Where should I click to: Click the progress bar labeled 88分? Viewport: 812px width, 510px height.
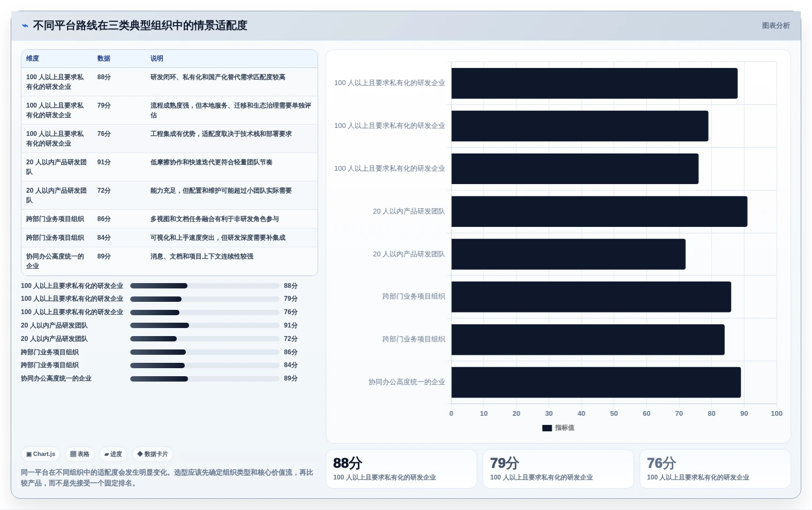[x=205, y=286]
